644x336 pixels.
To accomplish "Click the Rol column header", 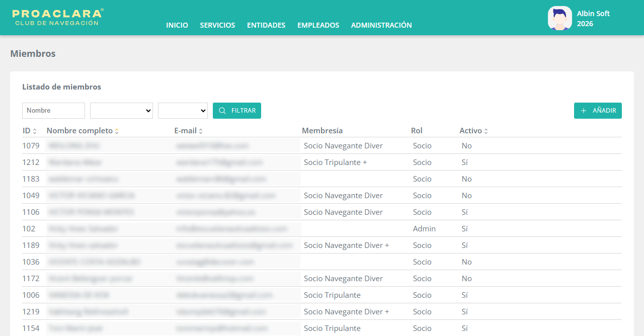I will point(417,131).
